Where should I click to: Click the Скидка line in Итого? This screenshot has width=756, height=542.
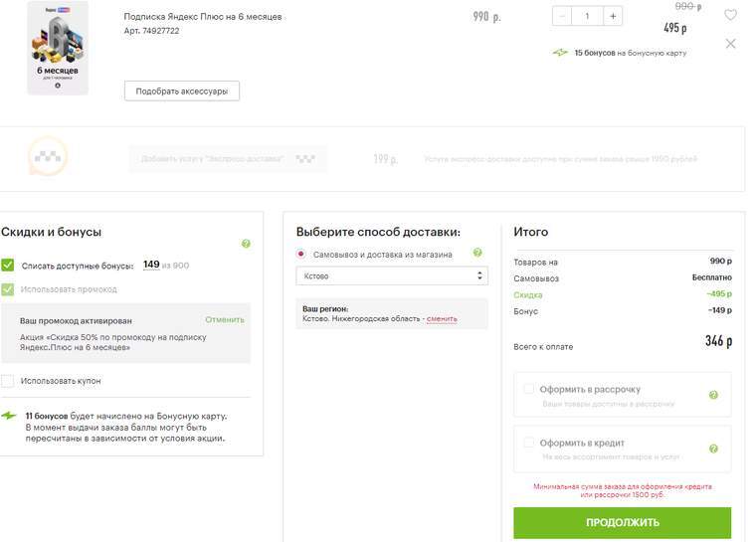tap(623, 294)
